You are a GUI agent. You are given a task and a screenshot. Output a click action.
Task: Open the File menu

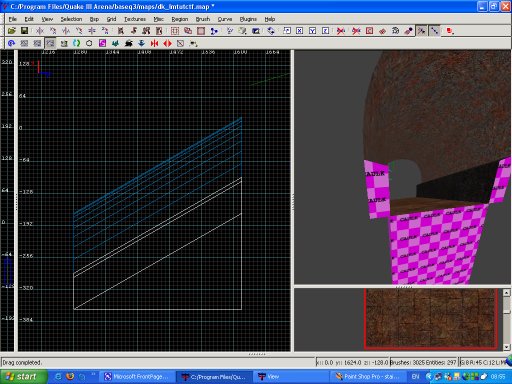(13, 19)
